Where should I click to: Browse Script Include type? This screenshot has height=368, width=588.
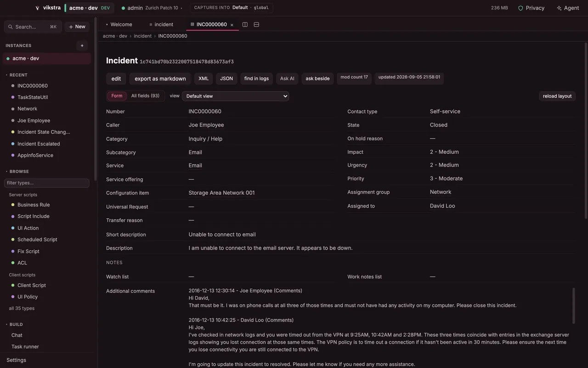[x=34, y=216]
